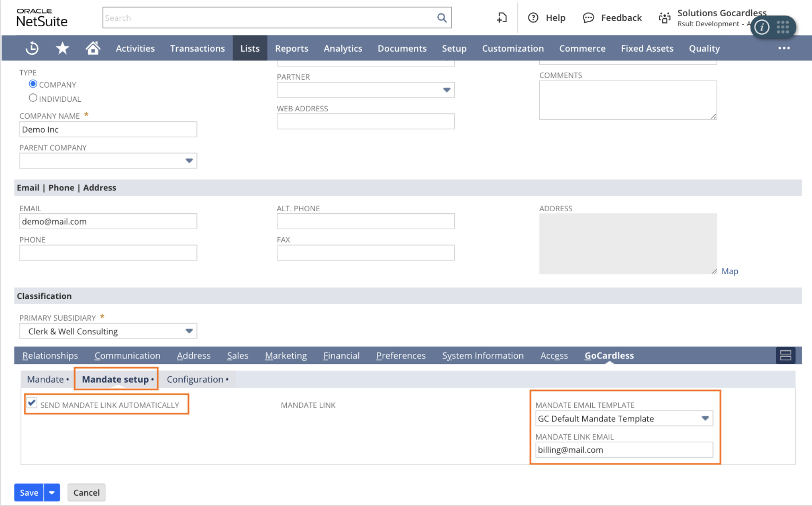Viewport: 812px width, 506px height.
Task: Open the Activities menu
Action: click(x=135, y=48)
